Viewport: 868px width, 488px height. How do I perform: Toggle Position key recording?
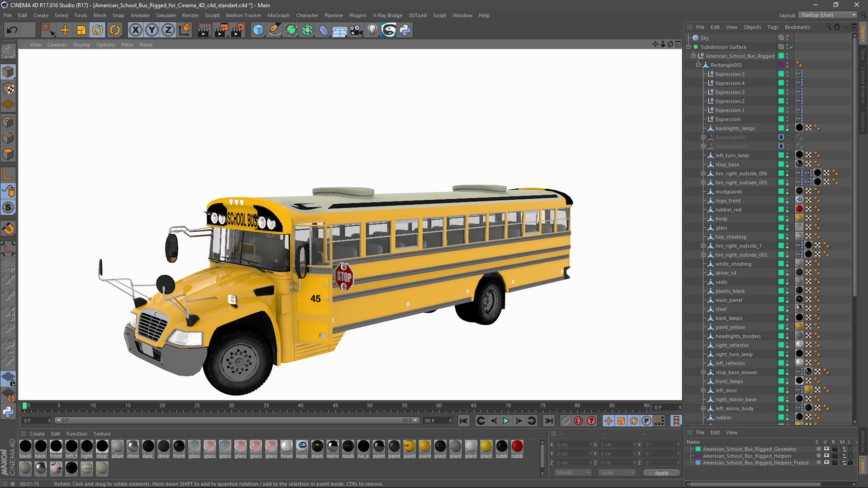coord(609,421)
